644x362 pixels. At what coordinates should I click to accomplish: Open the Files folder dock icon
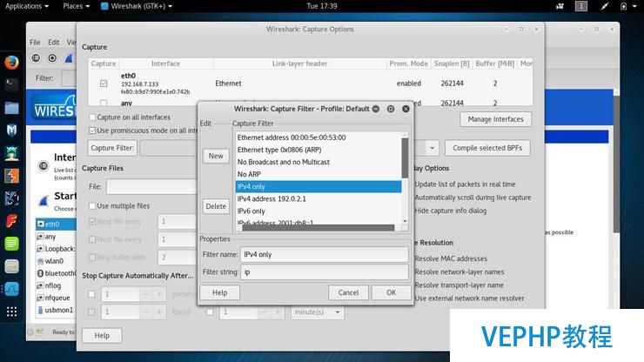11,108
